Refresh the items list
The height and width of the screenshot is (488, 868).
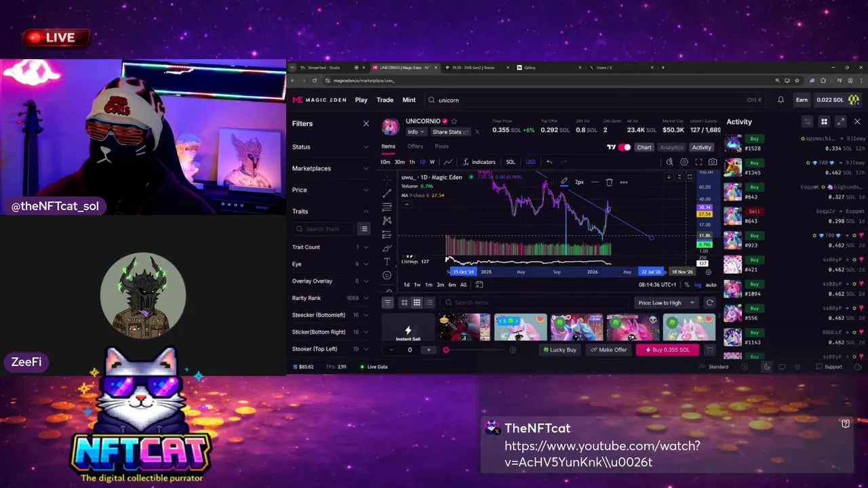click(x=709, y=303)
